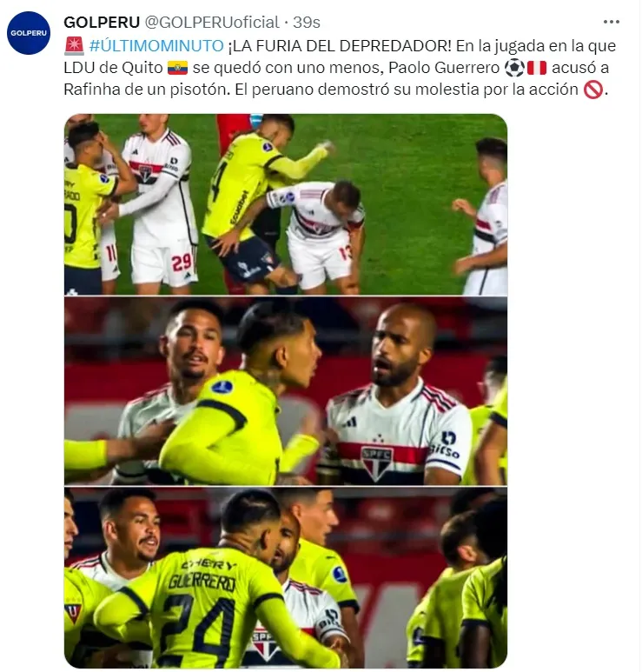Click the soccer ball emoji after Guerrero
Viewport: 642px width, 672px height.
tap(514, 68)
